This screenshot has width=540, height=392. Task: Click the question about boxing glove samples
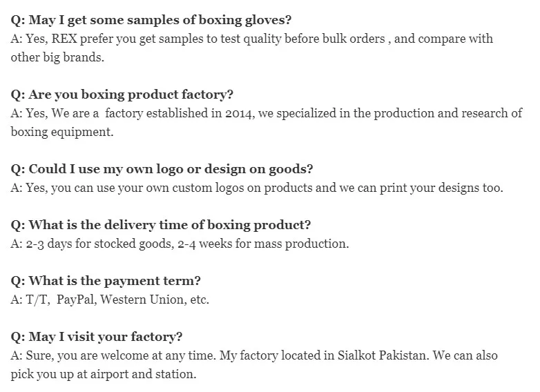point(151,20)
